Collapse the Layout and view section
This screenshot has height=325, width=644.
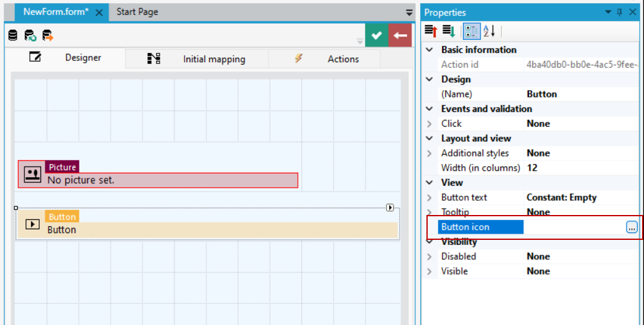(430, 139)
